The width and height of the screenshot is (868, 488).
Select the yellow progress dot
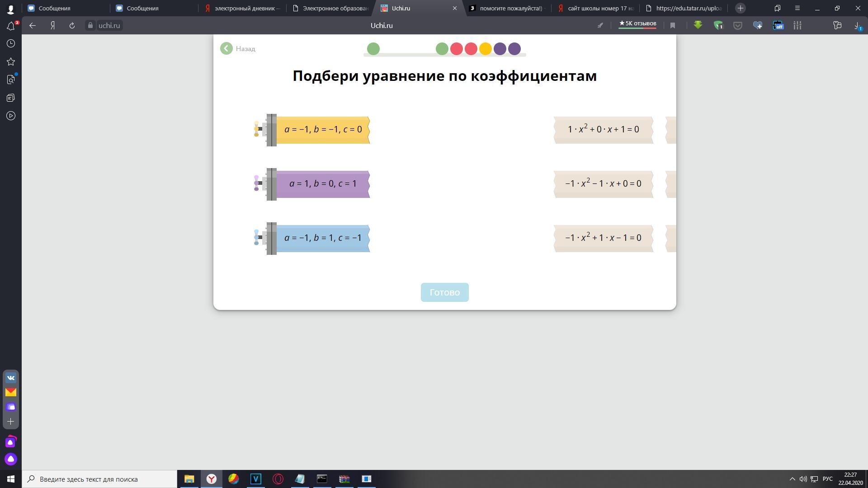[x=485, y=49]
